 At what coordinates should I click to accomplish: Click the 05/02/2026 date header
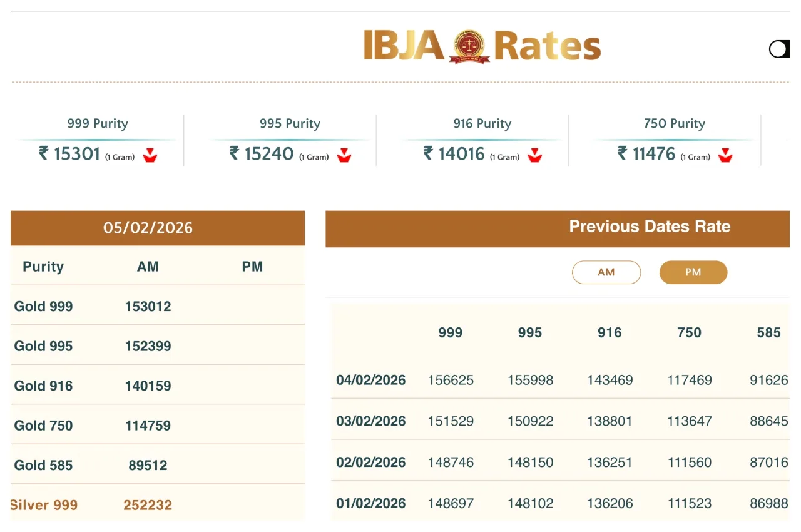(148, 228)
